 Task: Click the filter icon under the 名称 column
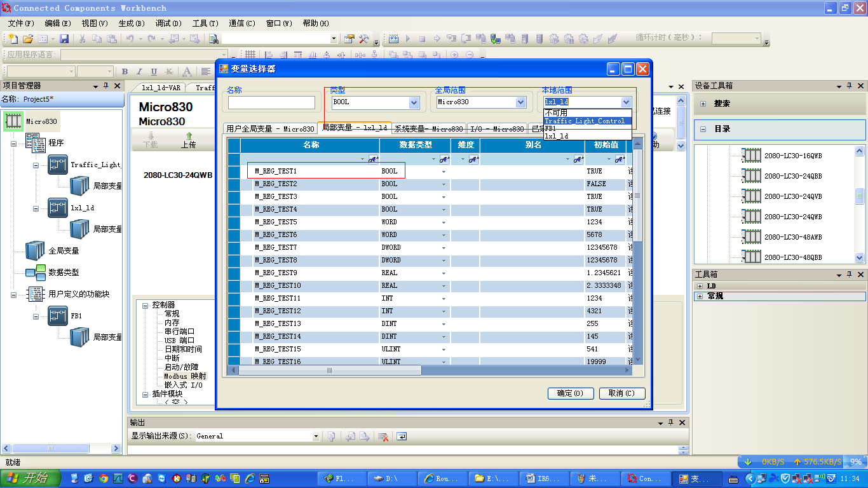(x=374, y=159)
